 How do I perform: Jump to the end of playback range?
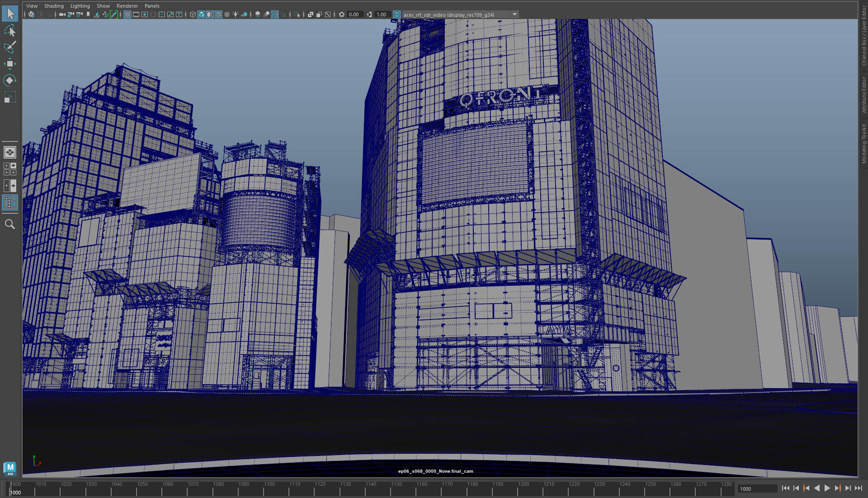click(x=858, y=488)
